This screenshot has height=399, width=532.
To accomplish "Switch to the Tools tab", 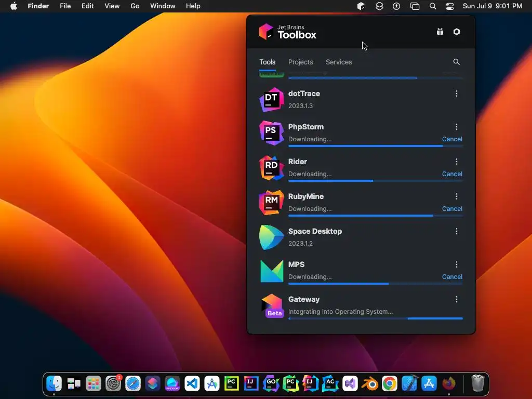I will pos(268,62).
